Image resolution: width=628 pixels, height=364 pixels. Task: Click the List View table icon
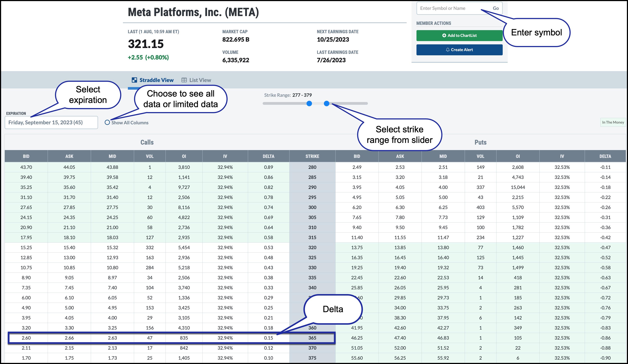184,80
